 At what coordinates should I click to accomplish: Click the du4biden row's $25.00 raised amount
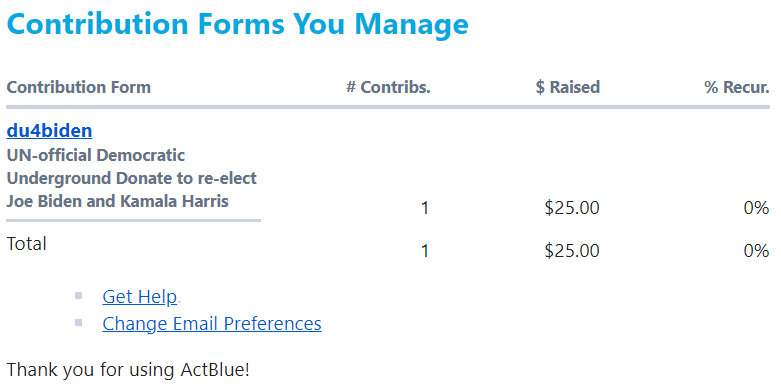pos(572,208)
